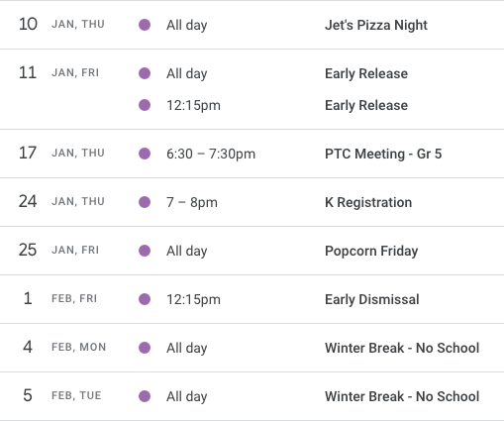Open PTC Meeting - Gr 5 event
This screenshot has height=421, width=504.
[383, 154]
